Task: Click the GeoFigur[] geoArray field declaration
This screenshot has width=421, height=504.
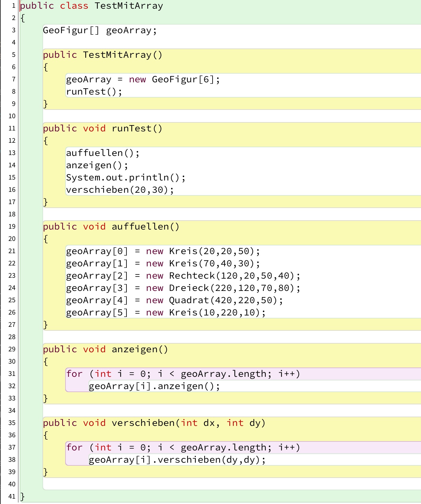Action: (x=100, y=31)
